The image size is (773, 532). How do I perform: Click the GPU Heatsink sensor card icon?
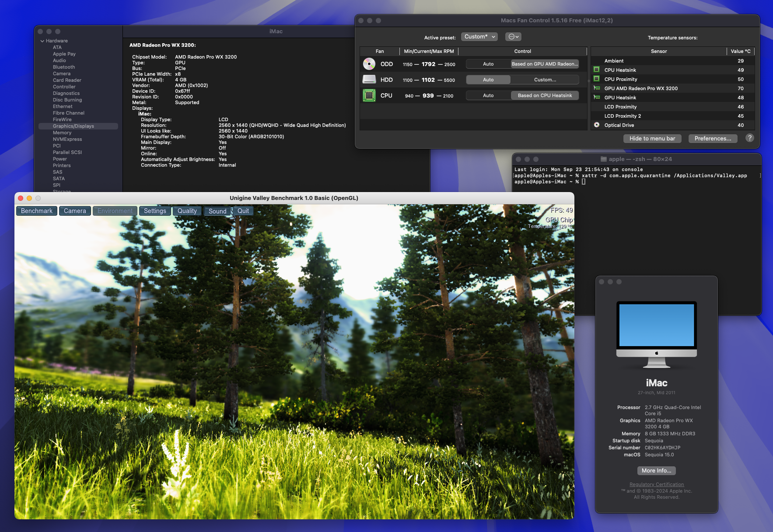[596, 97]
